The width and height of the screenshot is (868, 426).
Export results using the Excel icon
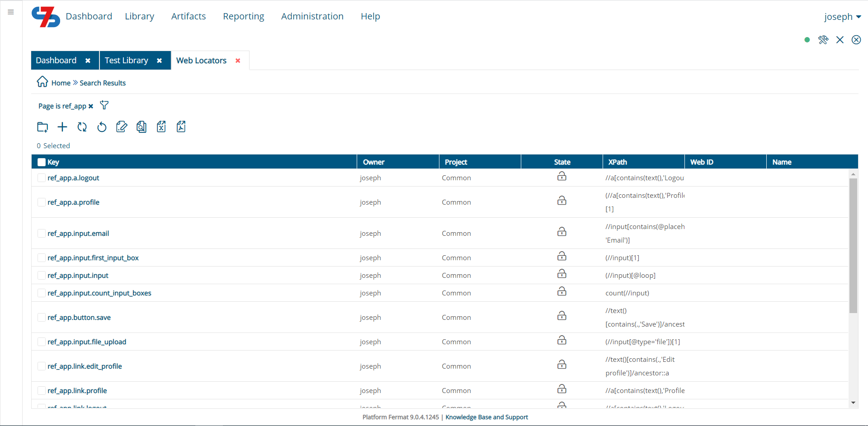coord(161,127)
